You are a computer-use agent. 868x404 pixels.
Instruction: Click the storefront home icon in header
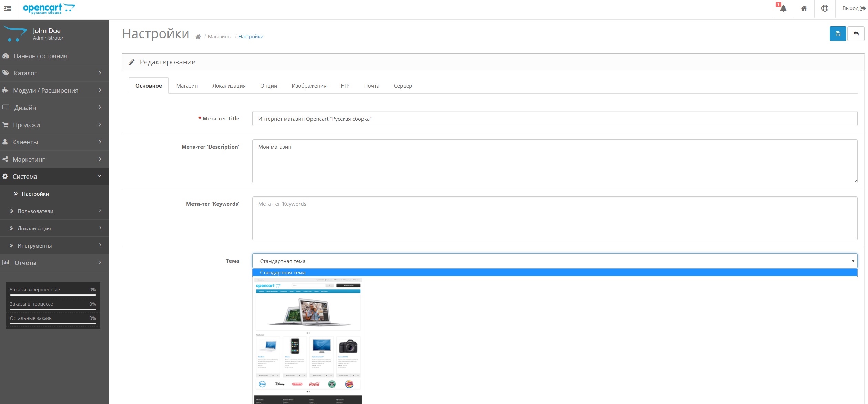pyautogui.click(x=804, y=8)
